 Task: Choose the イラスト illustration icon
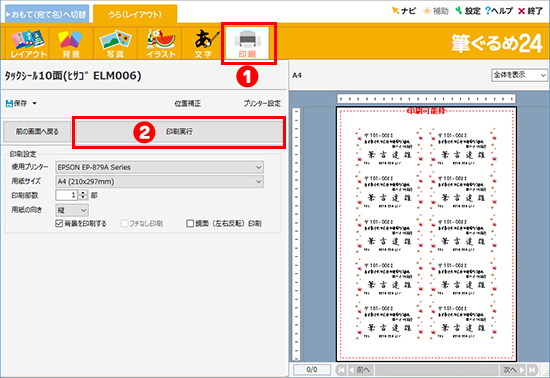tap(160, 43)
